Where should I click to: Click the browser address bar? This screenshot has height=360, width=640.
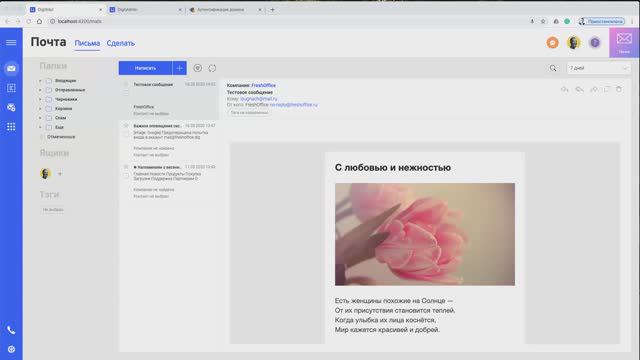tap(286, 21)
